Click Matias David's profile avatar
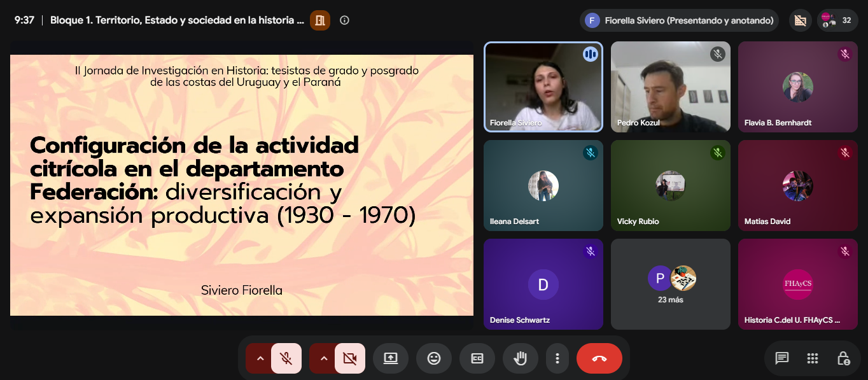The height and width of the screenshot is (380, 868). [x=798, y=186]
